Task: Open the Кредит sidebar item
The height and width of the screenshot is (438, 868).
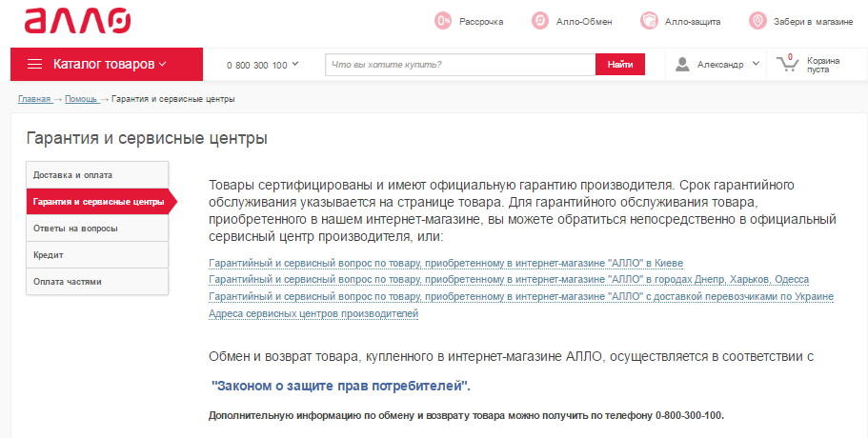Action: click(96, 255)
